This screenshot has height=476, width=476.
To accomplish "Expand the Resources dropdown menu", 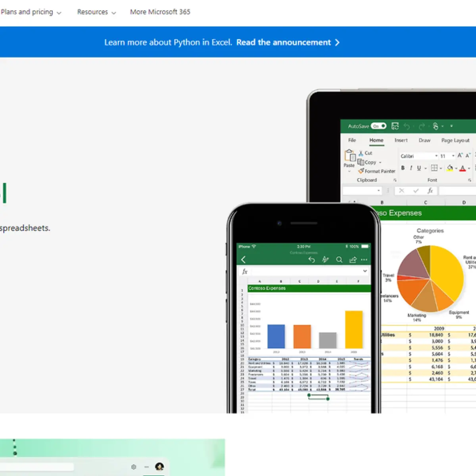I will [x=96, y=12].
